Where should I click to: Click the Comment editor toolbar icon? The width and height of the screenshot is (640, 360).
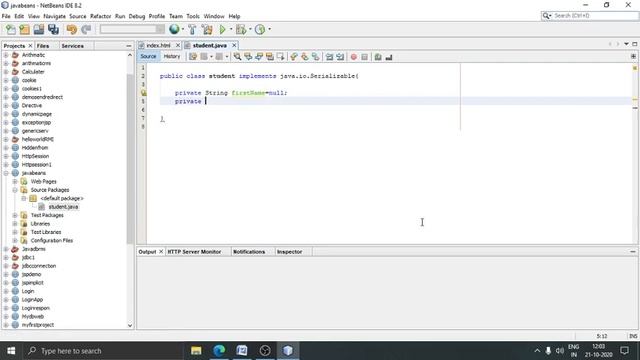[378, 57]
